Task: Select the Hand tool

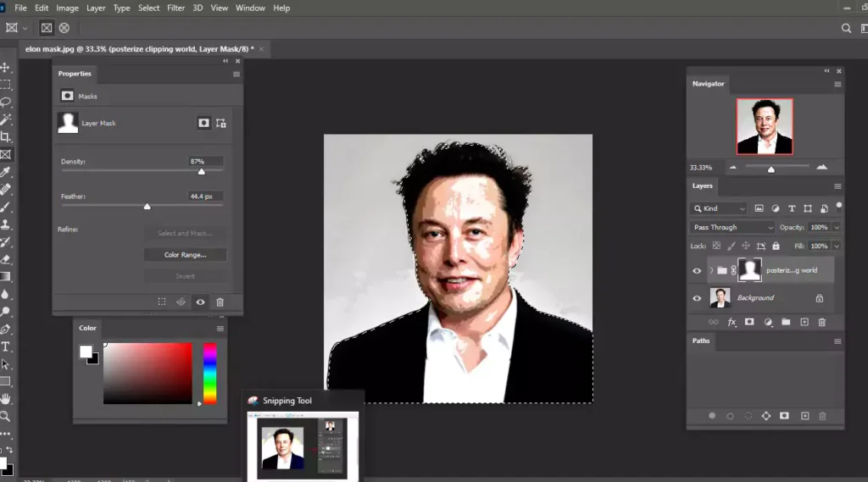Action: coord(6,399)
